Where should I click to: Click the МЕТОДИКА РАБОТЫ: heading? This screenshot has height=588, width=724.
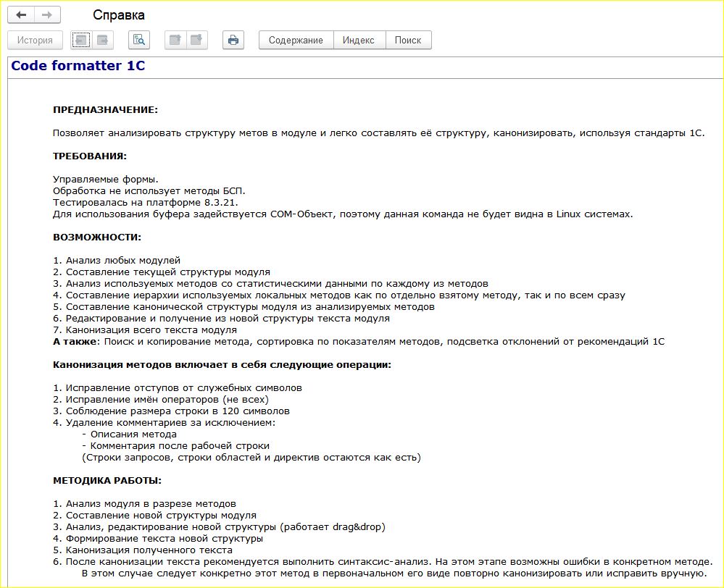pyautogui.click(x=107, y=480)
